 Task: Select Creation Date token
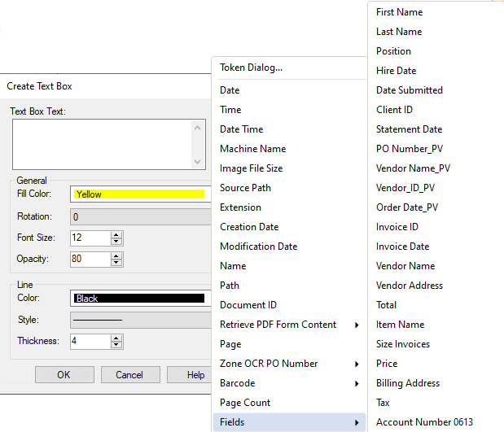pos(289,227)
